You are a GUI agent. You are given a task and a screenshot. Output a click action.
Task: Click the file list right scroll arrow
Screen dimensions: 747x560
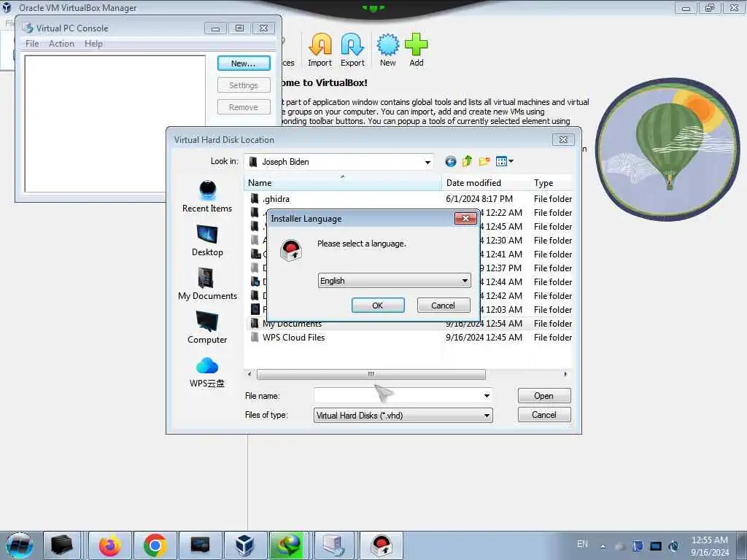565,374
